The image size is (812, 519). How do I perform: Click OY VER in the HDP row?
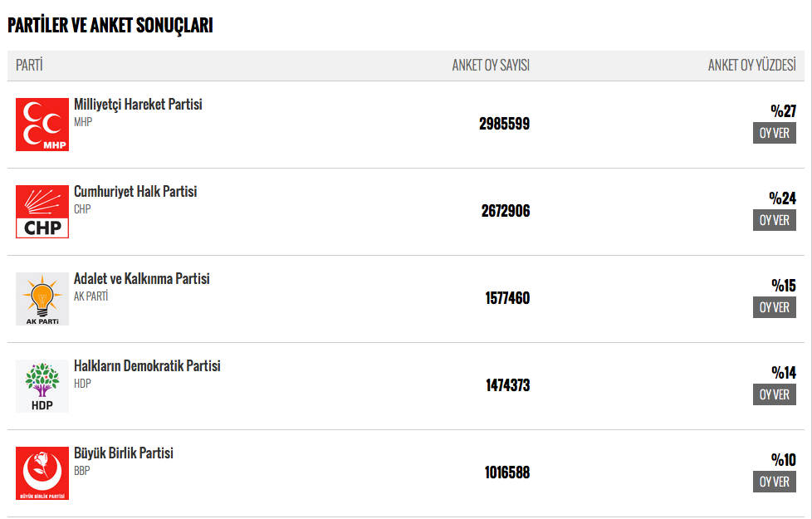774,394
